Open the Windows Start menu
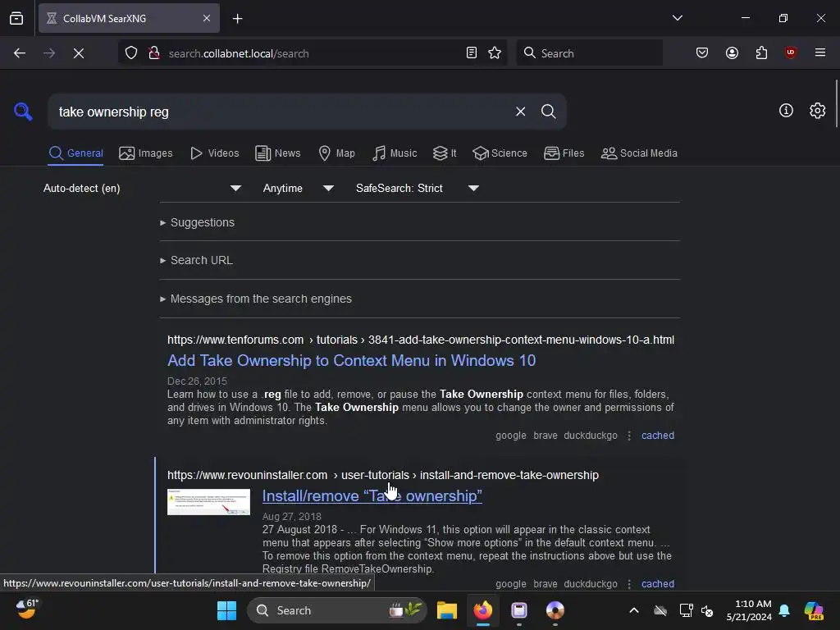Screen dimensions: 840x630 pyautogui.click(x=226, y=610)
